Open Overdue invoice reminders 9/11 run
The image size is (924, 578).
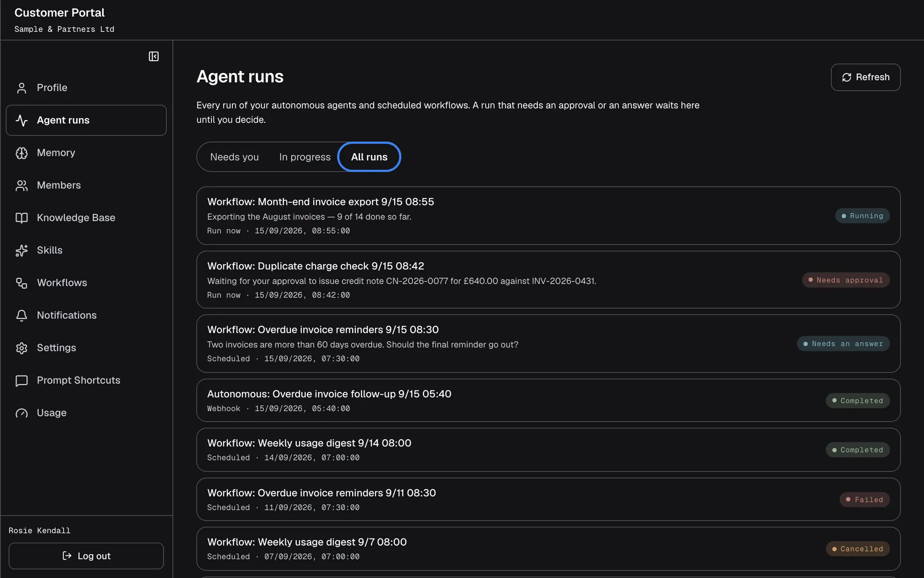pos(548,500)
